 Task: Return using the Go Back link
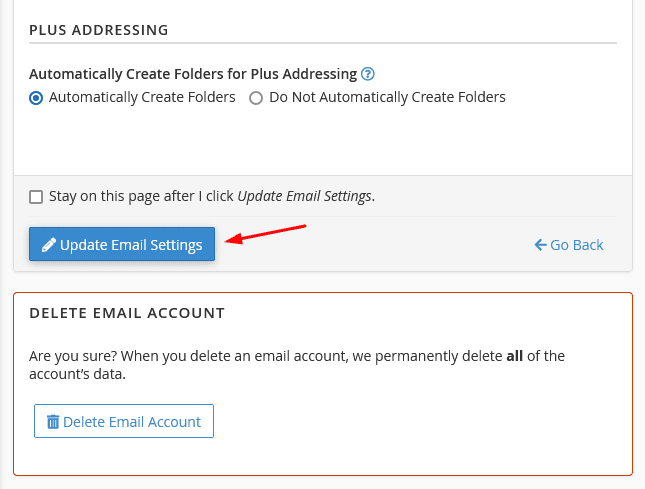569,245
